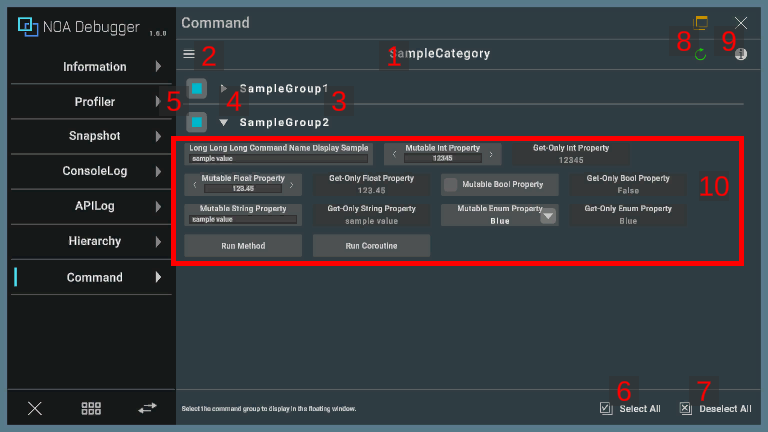The image size is (768, 432).
Task: Open the grid menu icon in footer
Action: 91,408
